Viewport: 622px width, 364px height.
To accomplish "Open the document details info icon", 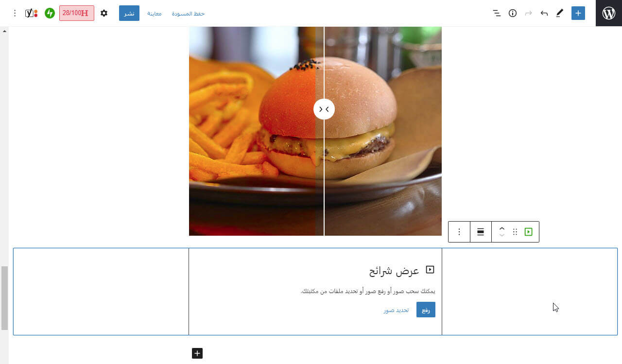I will click(x=512, y=13).
